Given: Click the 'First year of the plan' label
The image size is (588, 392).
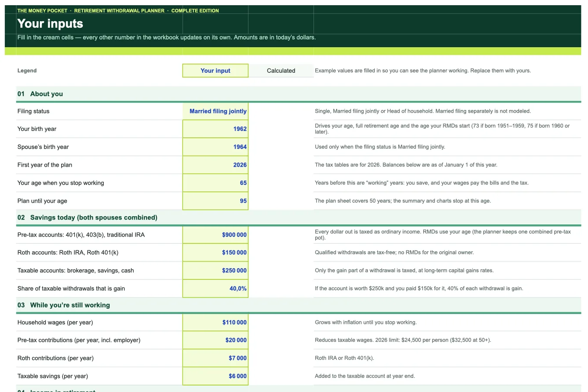Looking at the screenshot, I should click(45, 165).
